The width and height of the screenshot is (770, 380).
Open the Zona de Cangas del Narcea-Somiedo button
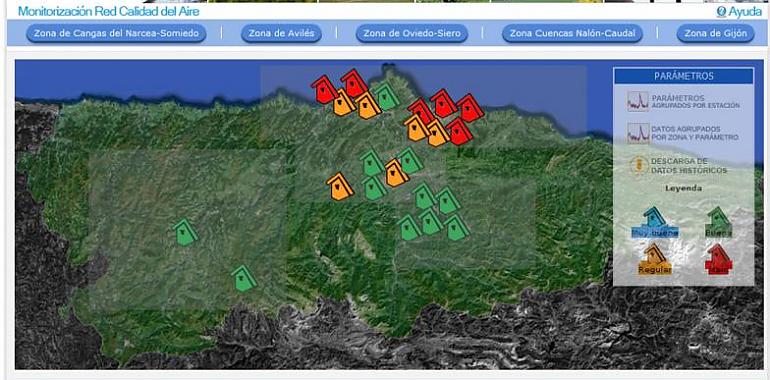116,33
